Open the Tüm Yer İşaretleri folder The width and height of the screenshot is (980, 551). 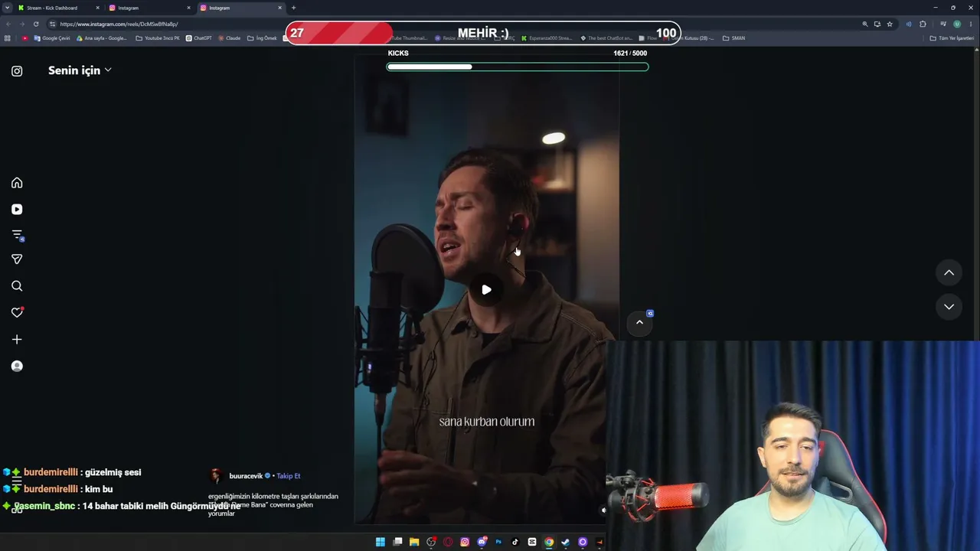pos(952,38)
